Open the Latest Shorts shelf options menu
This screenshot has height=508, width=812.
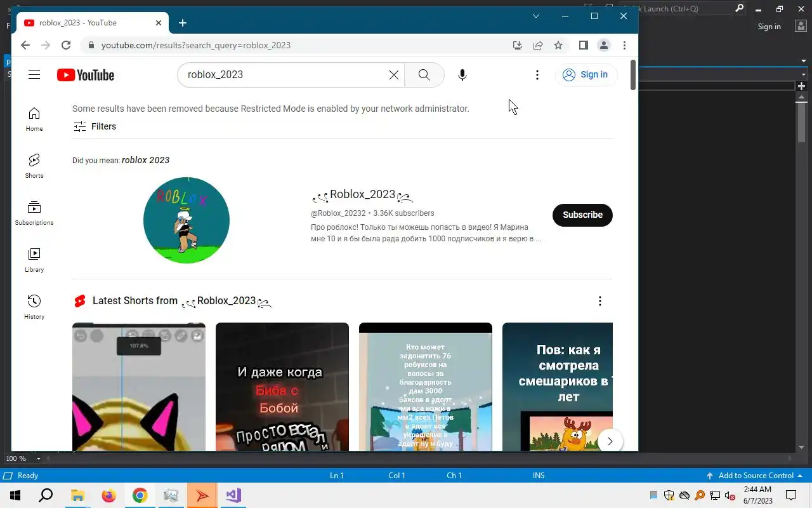point(600,301)
